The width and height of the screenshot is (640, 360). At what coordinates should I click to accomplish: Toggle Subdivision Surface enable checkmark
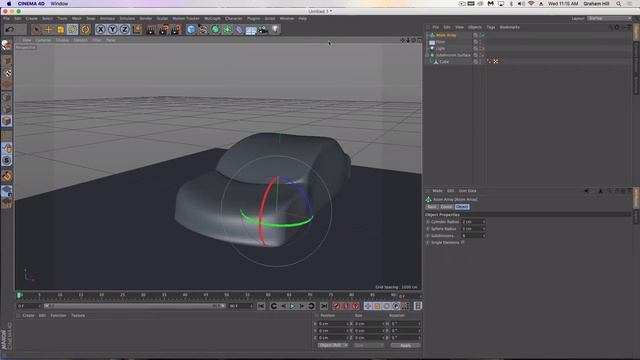(x=482, y=55)
